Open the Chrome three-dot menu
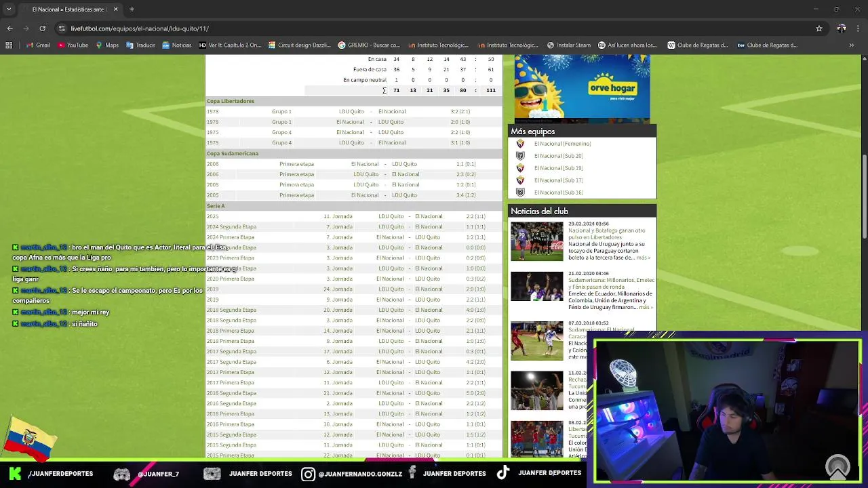Screen dimensions: 868x488 pos(859,28)
